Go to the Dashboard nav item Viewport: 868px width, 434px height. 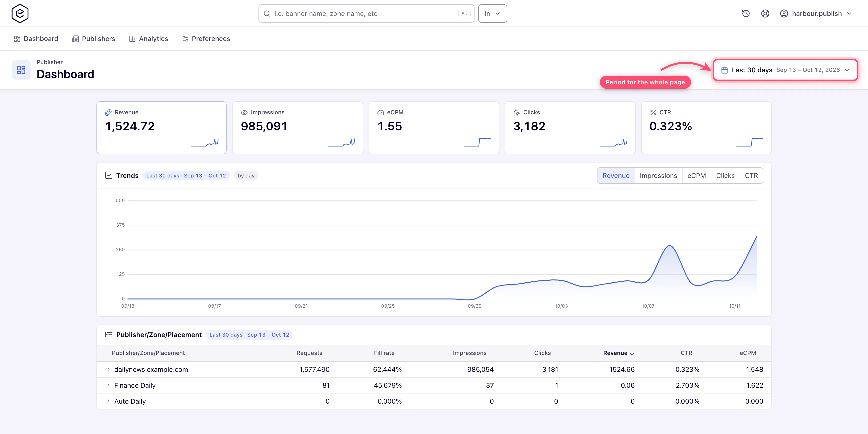tap(36, 39)
